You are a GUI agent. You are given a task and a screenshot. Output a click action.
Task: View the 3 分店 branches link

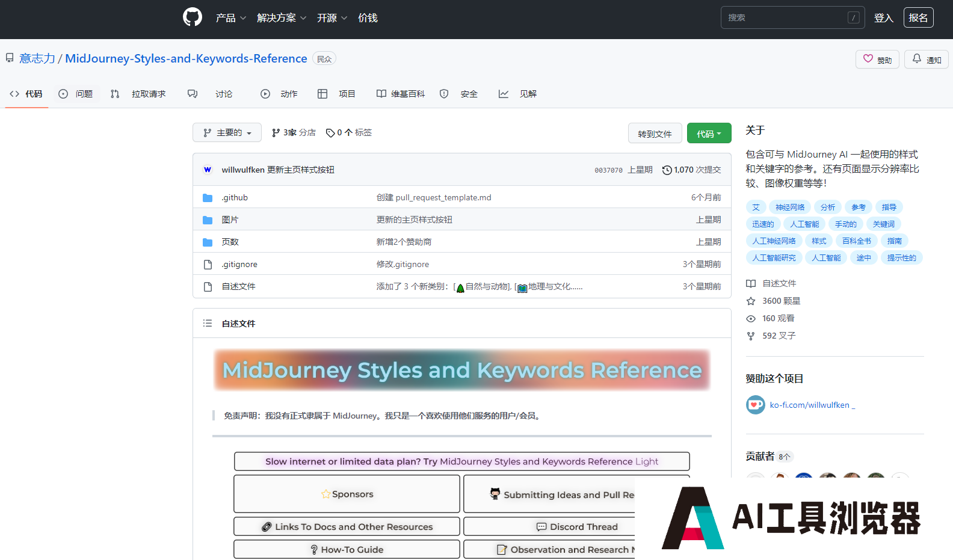coord(294,132)
